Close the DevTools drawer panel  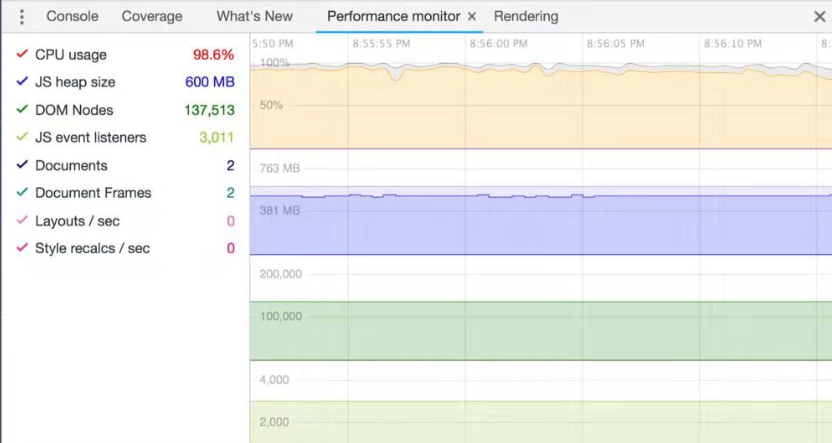click(819, 17)
